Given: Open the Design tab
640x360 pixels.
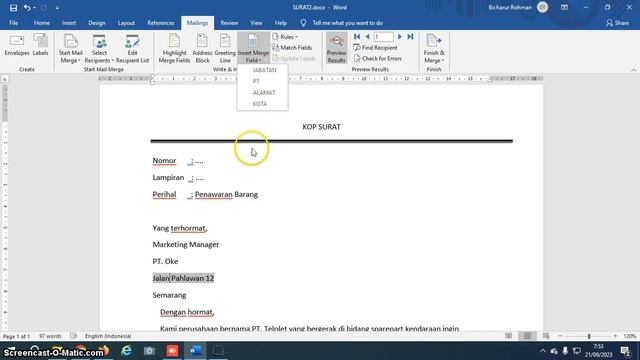Looking at the screenshot, I should pos(97,23).
